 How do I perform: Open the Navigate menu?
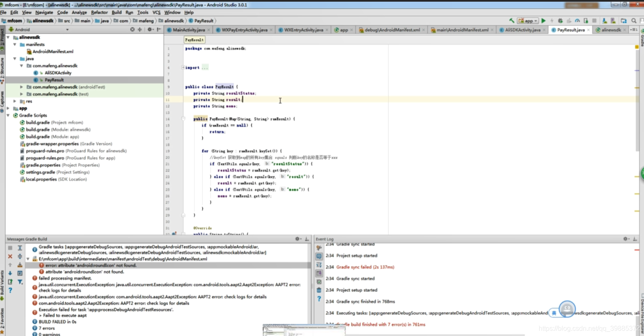coord(44,12)
